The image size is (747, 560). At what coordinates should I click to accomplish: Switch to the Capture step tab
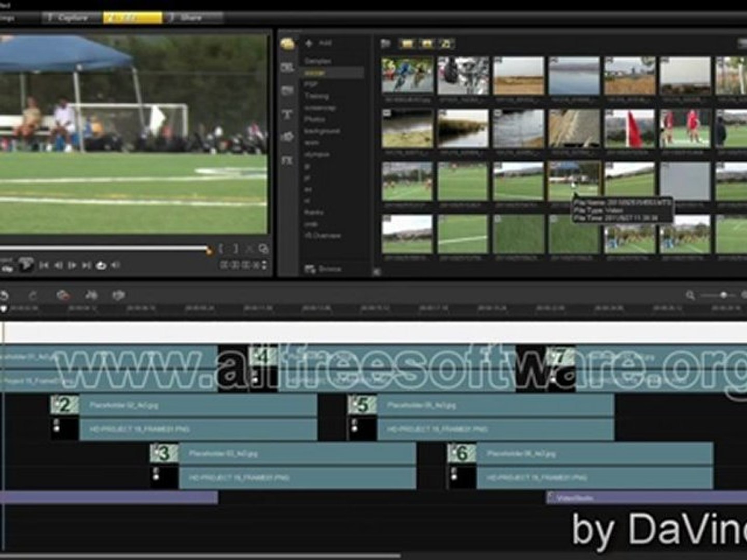(72, 18)
